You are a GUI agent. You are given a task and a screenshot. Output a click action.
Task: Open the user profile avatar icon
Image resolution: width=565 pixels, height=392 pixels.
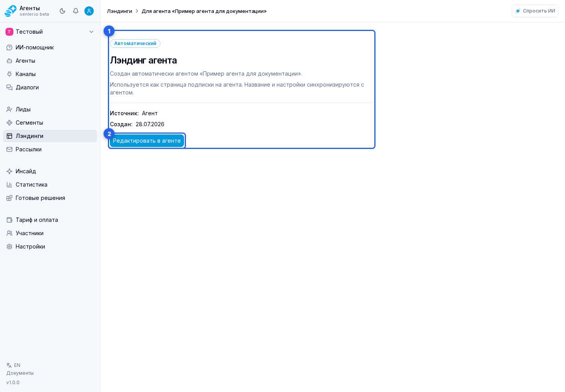coord(89,11)
